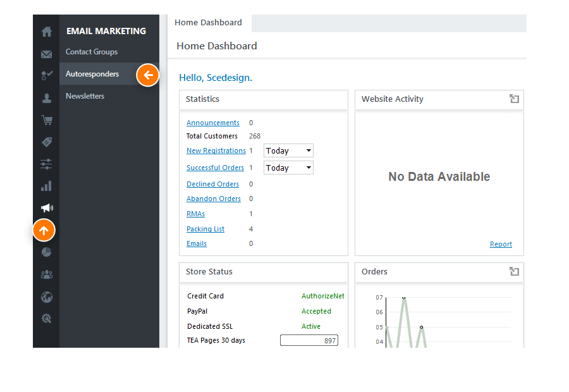Open the Emails statistics link

[197, 243]
